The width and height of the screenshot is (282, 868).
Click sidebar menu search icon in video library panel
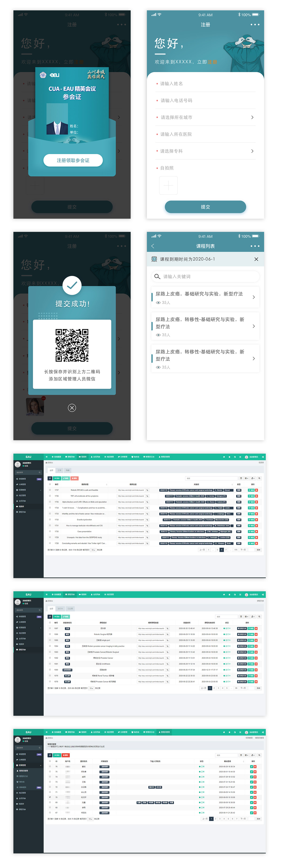coord(39,472)
